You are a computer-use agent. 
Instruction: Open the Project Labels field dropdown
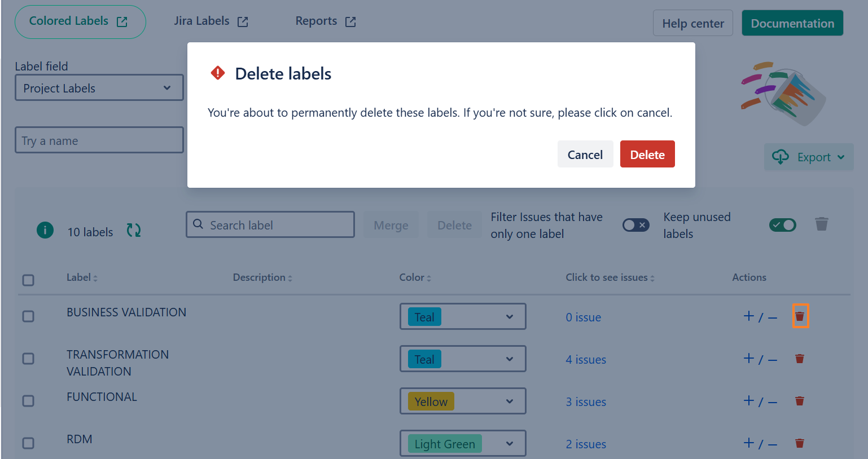click(99, 88)
